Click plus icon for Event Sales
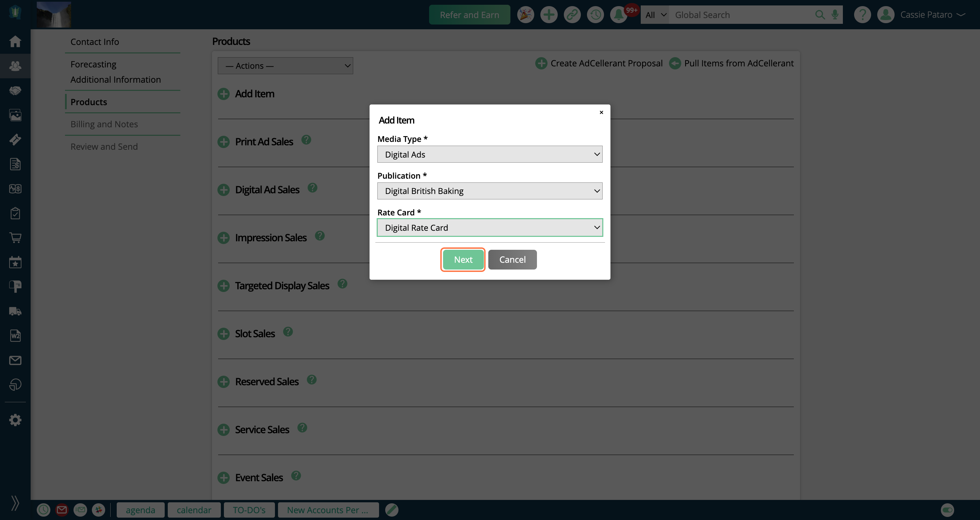980x520 pixels. tap(224, 477)
